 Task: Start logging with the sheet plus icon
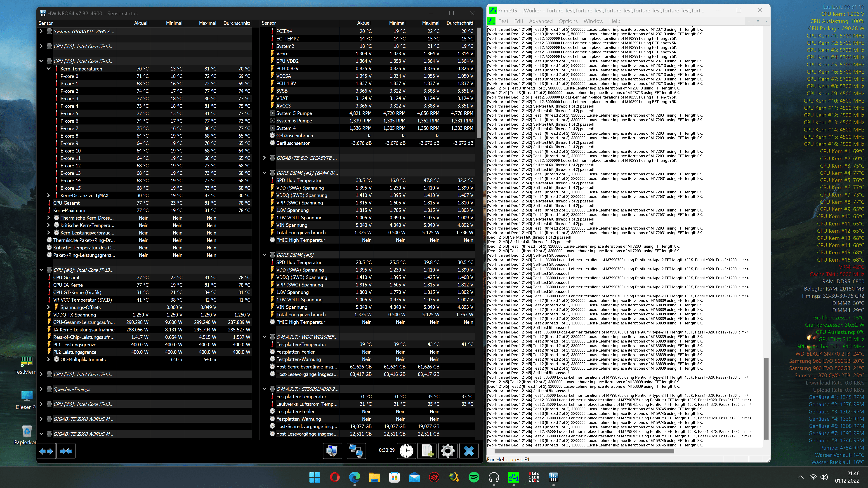click(427, 451)
